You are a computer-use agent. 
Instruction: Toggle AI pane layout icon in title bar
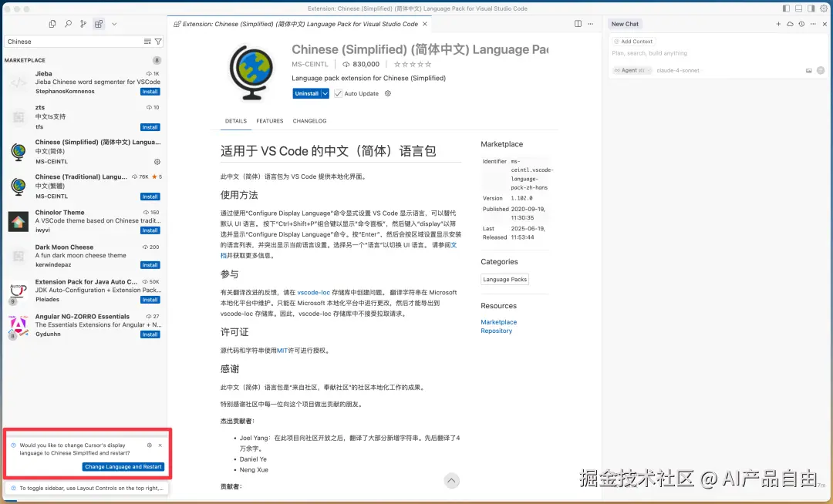811,8
